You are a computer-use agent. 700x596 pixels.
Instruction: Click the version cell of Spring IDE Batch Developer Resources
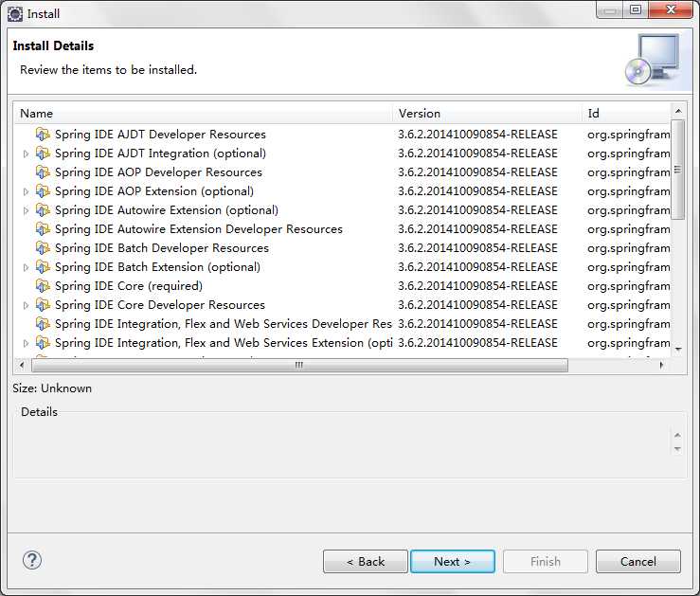coord(477,247)
